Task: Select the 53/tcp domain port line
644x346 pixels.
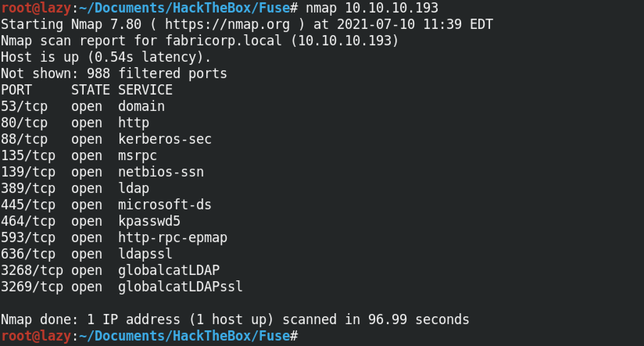Action: pos(83,106)
